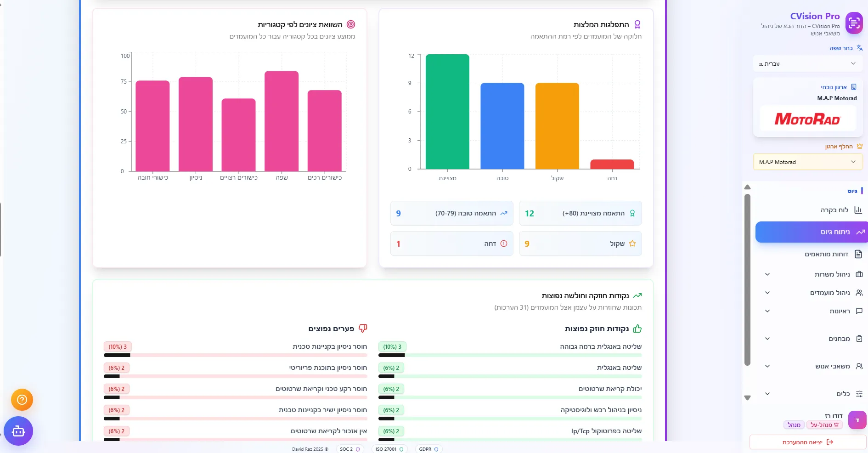Open the עברית language dropdown
This screenshot has width=868, height=453.
807,63
